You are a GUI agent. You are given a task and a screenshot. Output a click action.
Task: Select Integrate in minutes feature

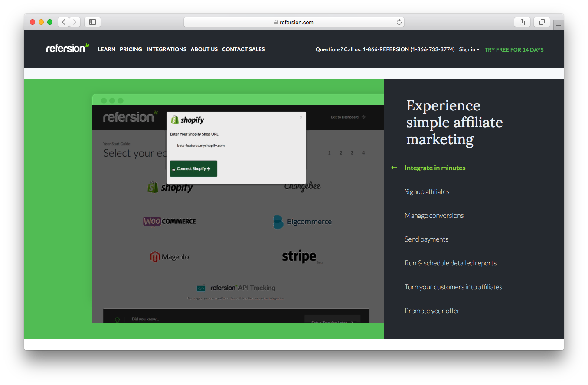435,168
